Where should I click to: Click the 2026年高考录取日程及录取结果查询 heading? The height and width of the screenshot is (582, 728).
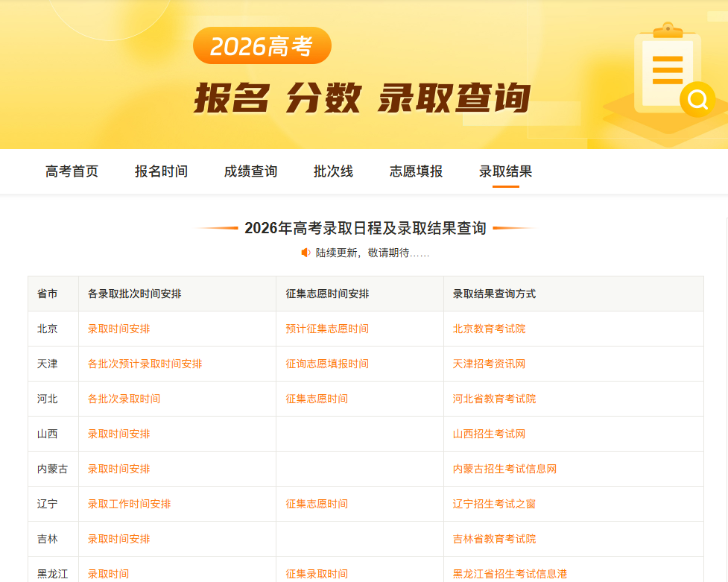(365, 228)
